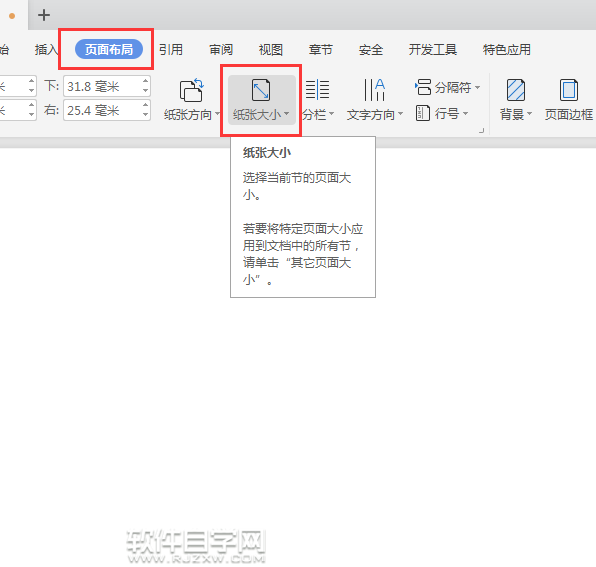Open the 视图 tab

click(271, 49)
